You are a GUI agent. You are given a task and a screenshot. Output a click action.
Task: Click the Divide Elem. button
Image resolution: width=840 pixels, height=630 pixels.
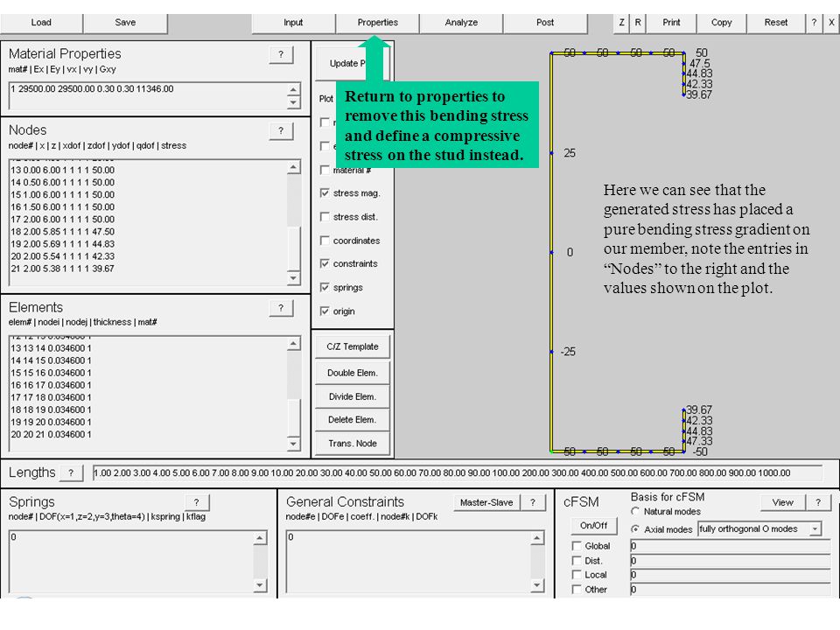pos(353,396)
